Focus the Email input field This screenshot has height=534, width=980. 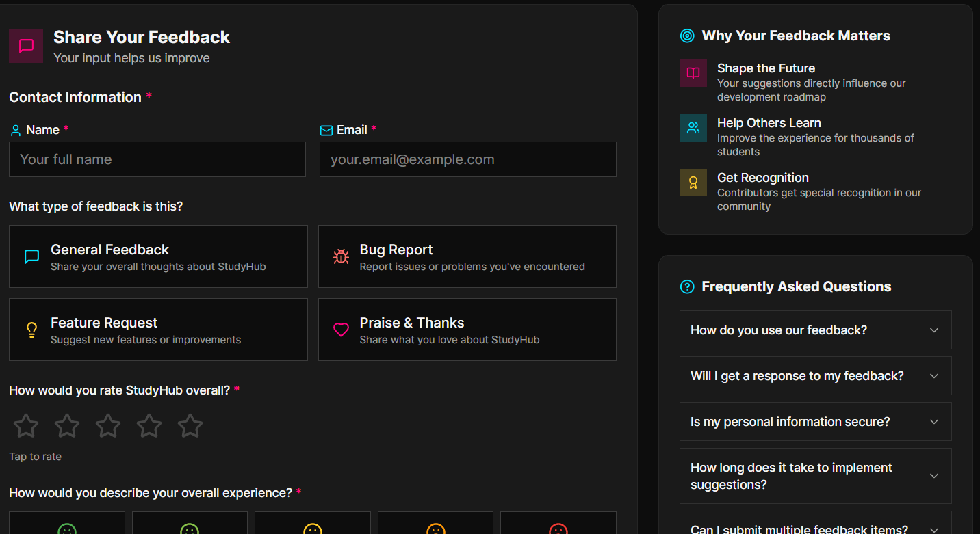point(468,159)
